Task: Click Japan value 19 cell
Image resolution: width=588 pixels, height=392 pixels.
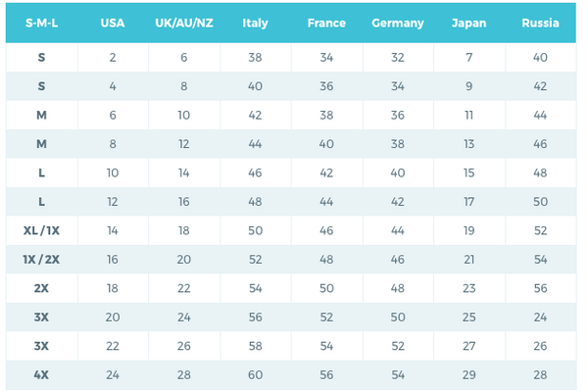Action: (468, 231)
